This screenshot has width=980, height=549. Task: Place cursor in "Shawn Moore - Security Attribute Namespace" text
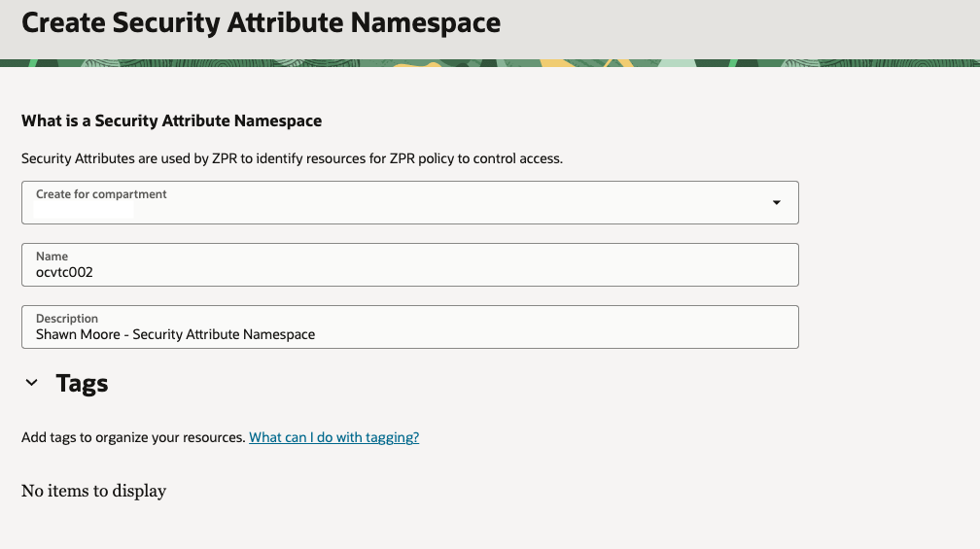click(x=175, y=334)
